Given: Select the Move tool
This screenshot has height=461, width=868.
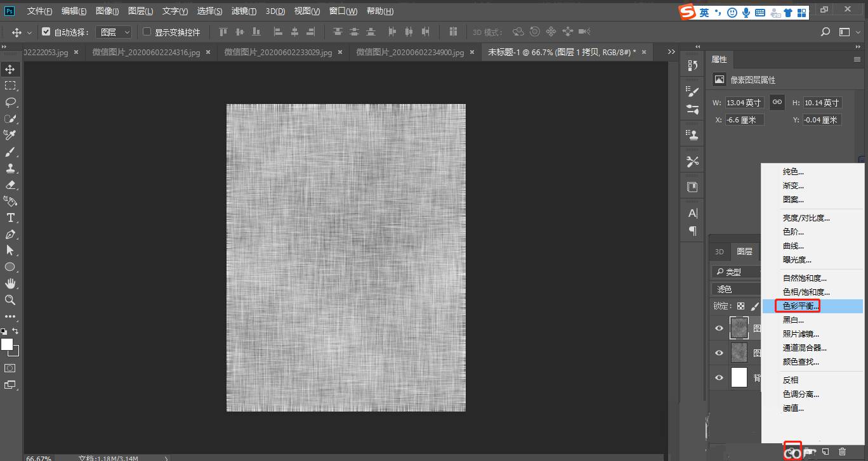Looking at the screenshot, I should coord(10,69).
